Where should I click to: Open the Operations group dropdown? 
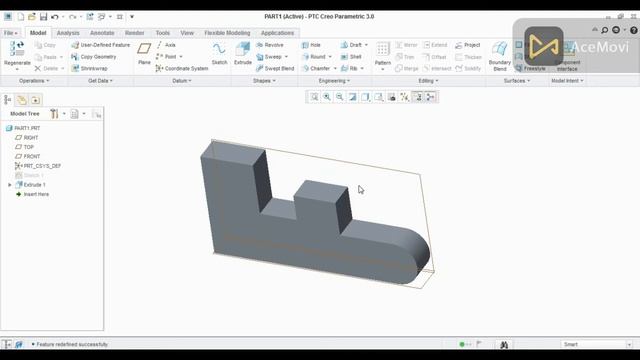pos(34,81)
